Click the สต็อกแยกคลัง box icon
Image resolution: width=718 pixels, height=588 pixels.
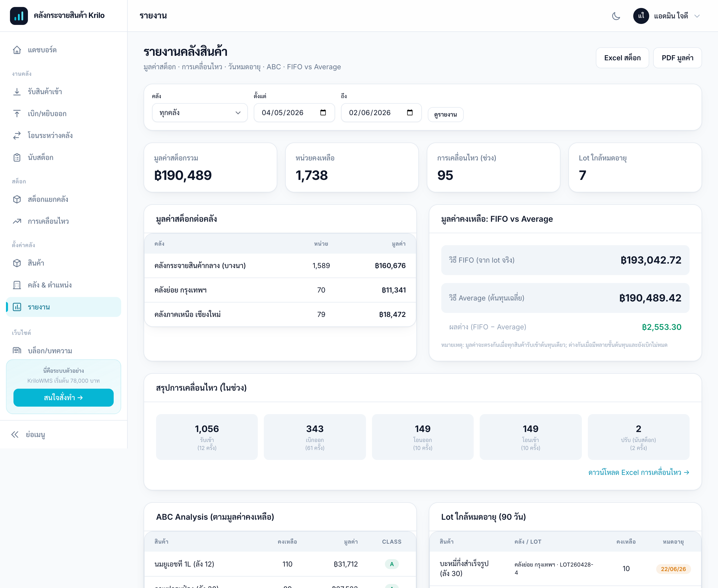click(17, 199)
